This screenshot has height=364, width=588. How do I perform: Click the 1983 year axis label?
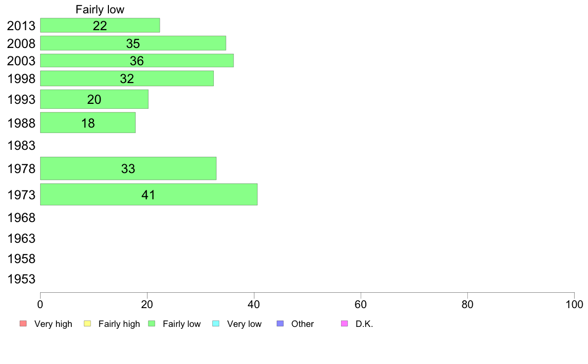[21, 145]
